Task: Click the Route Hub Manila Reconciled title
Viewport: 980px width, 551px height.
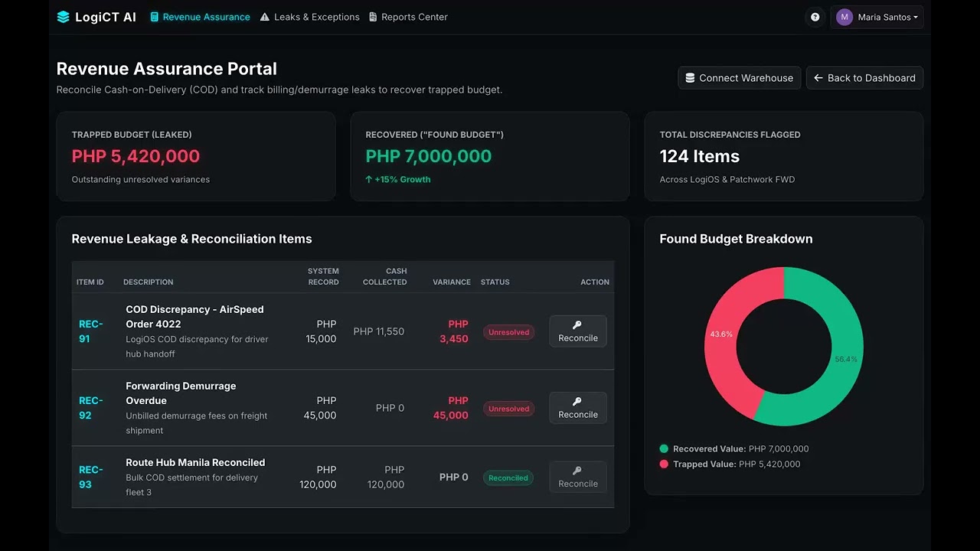Action: (x=195, y=462)
